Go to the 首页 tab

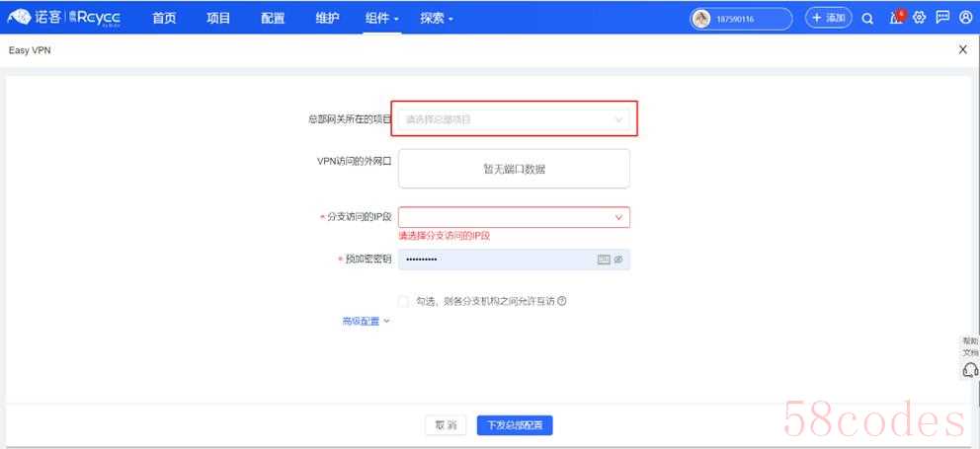pos(164,18)
